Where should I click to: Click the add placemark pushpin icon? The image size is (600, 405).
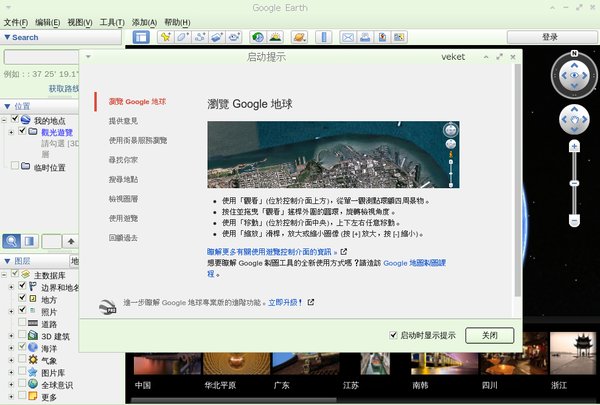(x=165, y=37)
